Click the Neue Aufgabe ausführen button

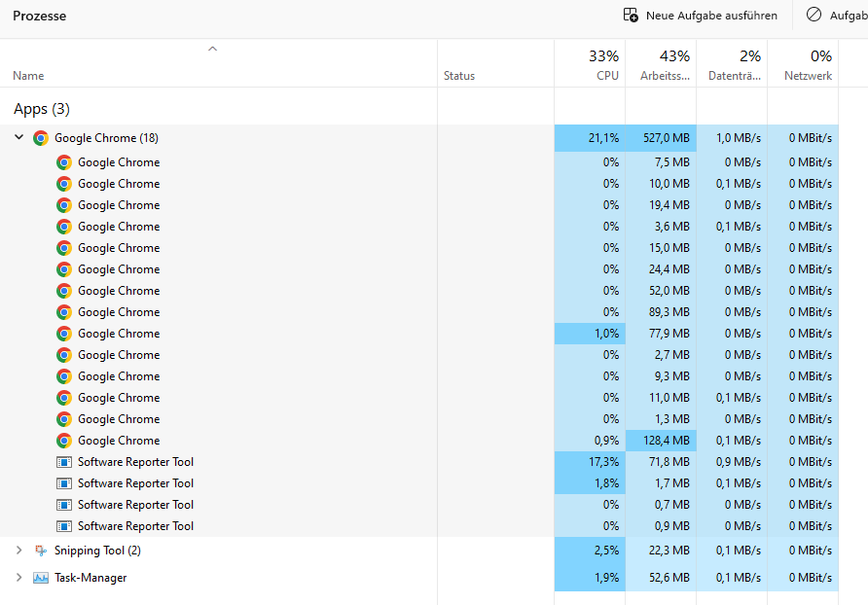click(x=701, y=16)
